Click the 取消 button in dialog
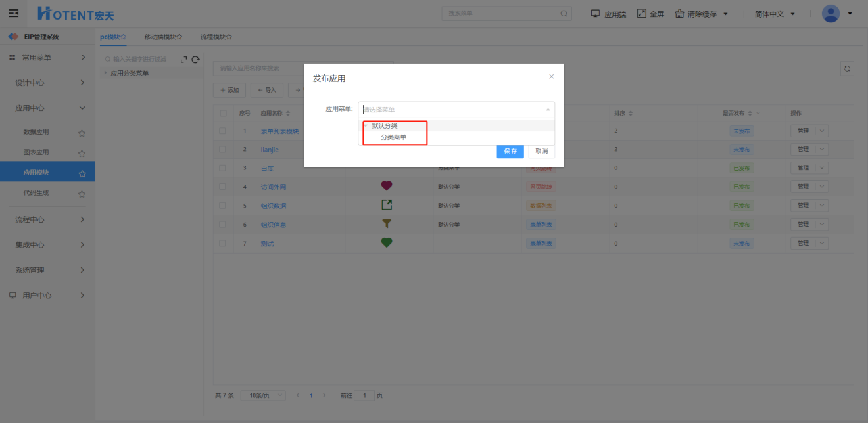 tap(541, 151)
